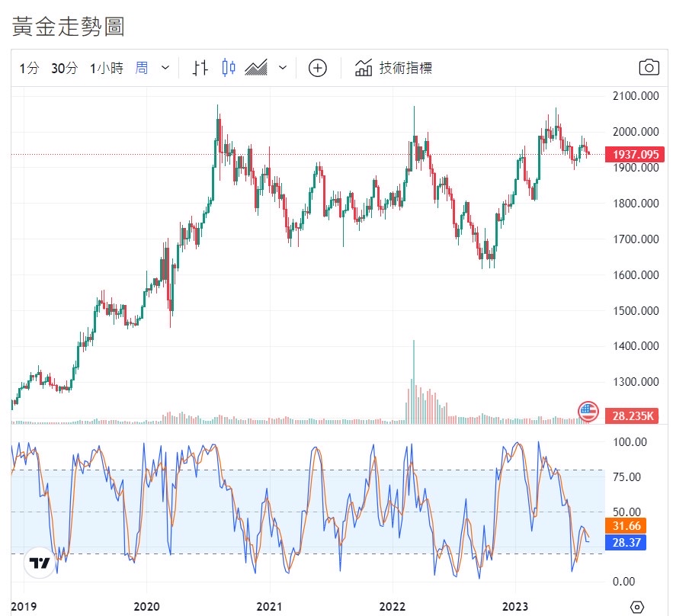Click the 黃金走勢圖 title
The width and height of the screenshot is (673, 616).
69,27
